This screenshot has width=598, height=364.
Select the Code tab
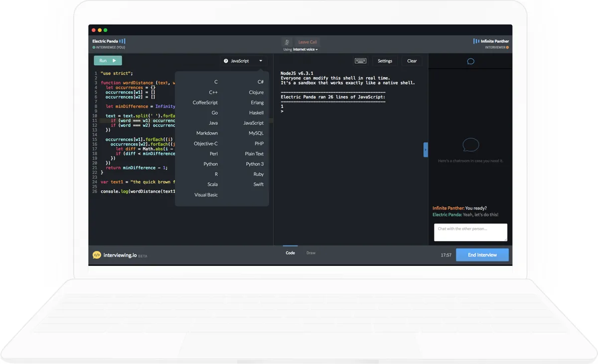290,253
